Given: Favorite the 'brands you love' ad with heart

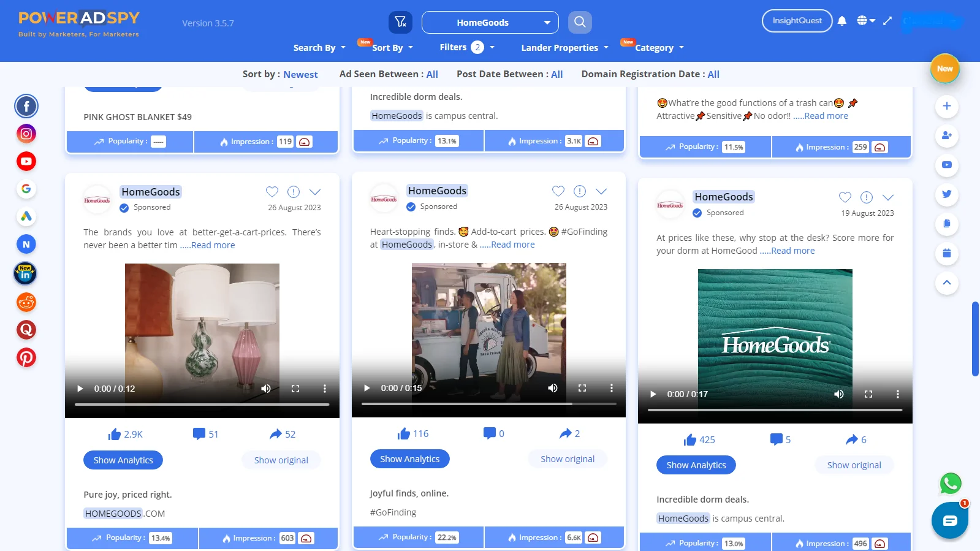Looking at the screenshot, I should coord(272,192).
